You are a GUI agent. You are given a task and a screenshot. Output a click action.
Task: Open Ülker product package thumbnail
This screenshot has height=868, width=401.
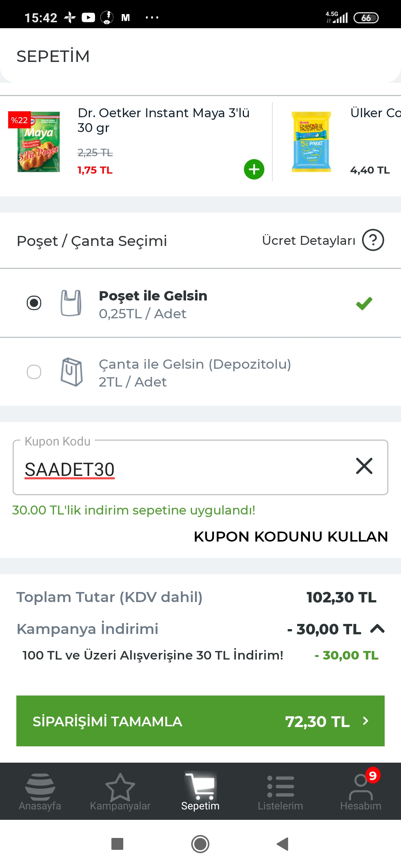[311, 142]
